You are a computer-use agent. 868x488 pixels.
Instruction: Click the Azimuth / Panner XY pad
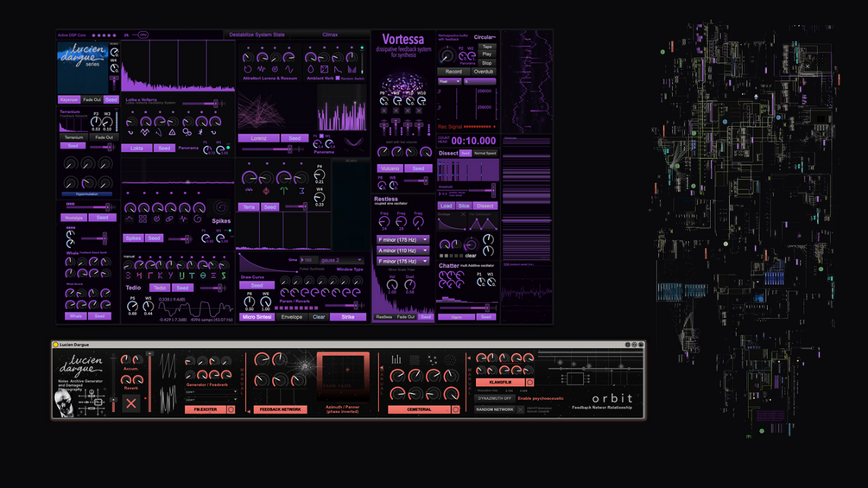(x=343, y=376)
